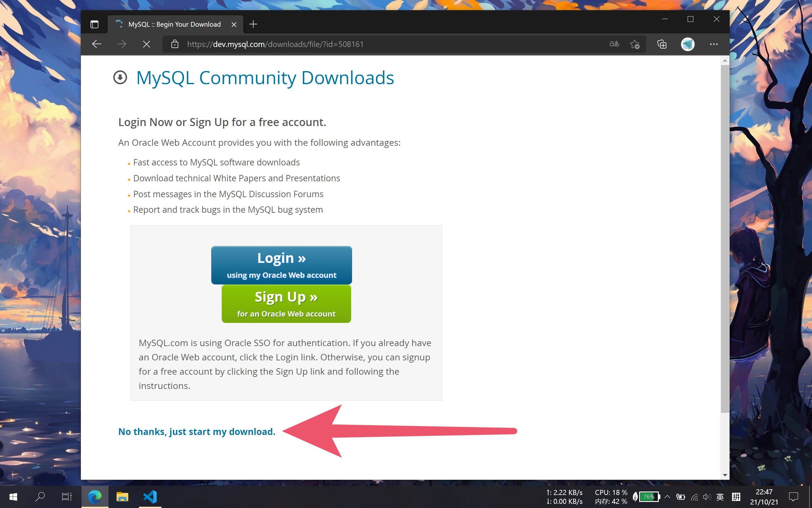Open the browser profile avatar

point(688,44)
